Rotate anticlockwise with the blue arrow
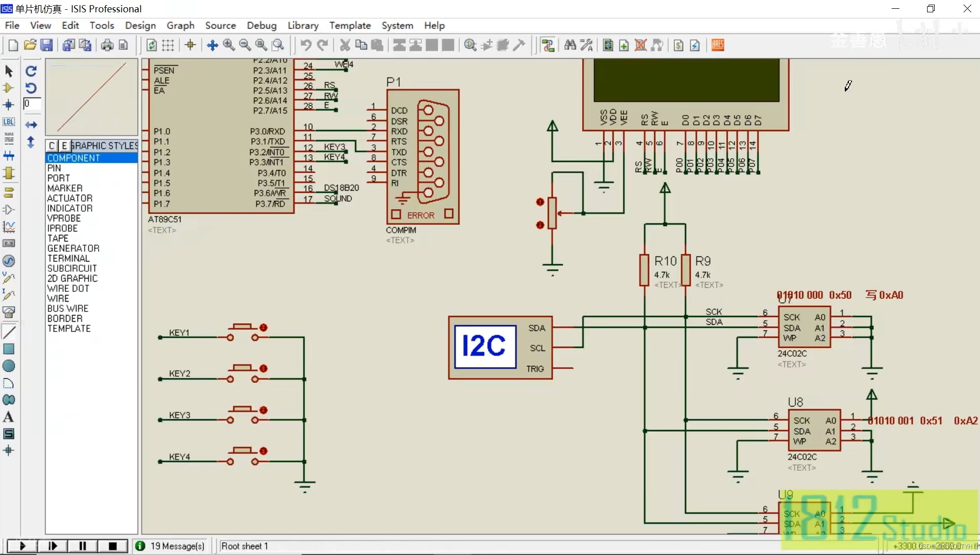Screen dimensions: 980x555 31,88
